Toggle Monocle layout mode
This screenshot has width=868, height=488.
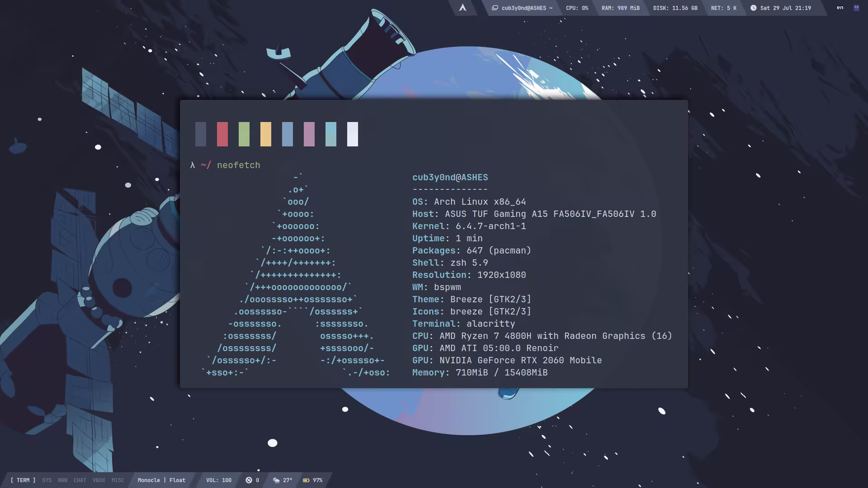[149, 480]
